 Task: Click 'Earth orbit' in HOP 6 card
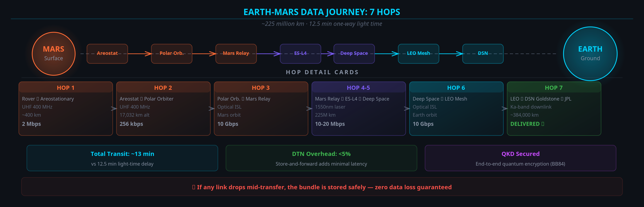(425, 115)
